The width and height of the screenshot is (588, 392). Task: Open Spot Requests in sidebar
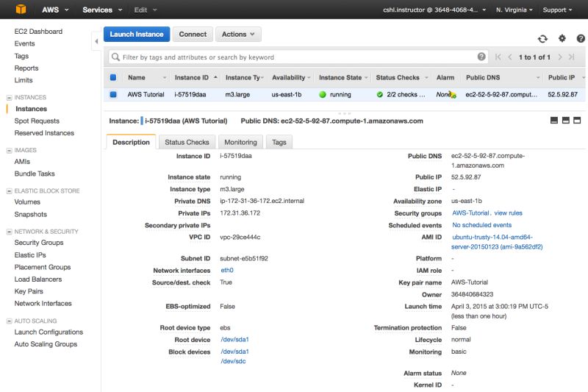(37, 121)
